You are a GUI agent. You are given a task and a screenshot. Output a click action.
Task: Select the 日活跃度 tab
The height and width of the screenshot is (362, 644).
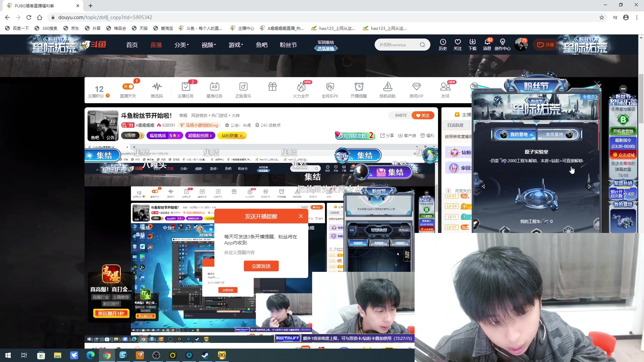point(455,125)
